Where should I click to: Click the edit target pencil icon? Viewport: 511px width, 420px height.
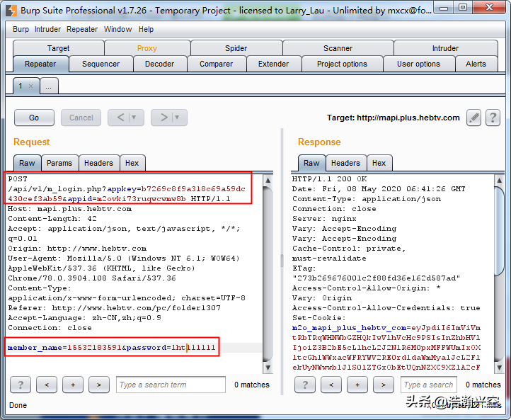pos(474,118)
